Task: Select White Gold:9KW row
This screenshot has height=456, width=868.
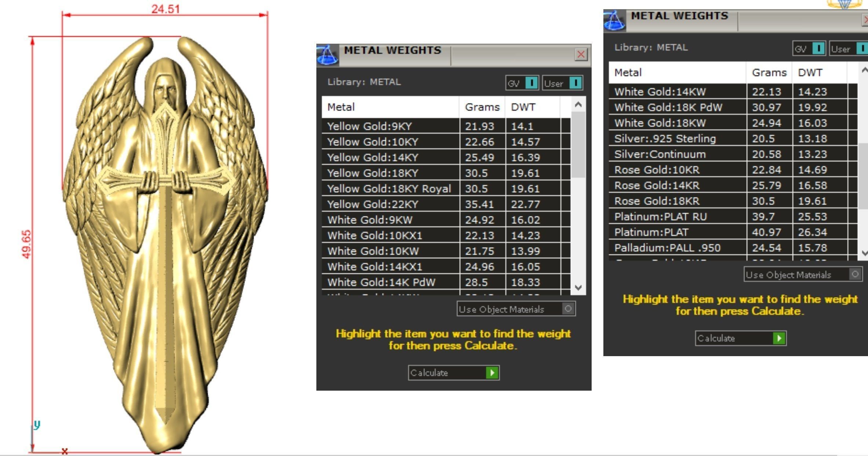Action: (x=446, y=220)
